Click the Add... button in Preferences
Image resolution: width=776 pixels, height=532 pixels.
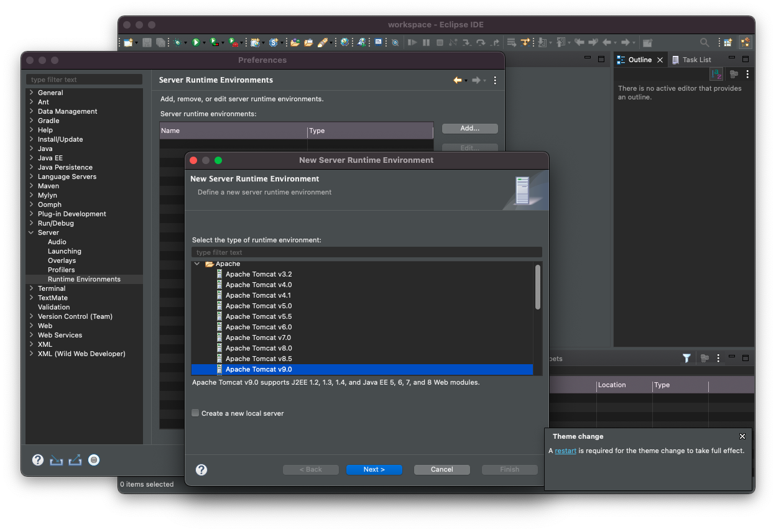pyautogui.click(x=470, y=129)
